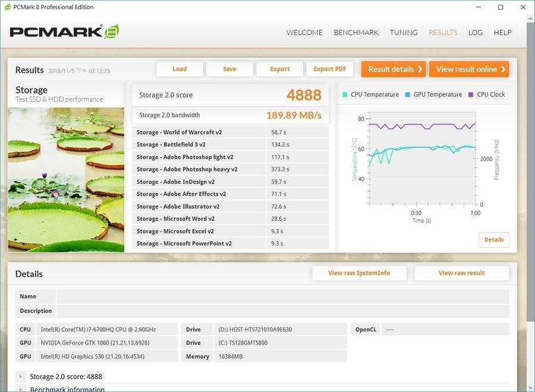Click the temperature and clock chart

click(x=423, y=158)
